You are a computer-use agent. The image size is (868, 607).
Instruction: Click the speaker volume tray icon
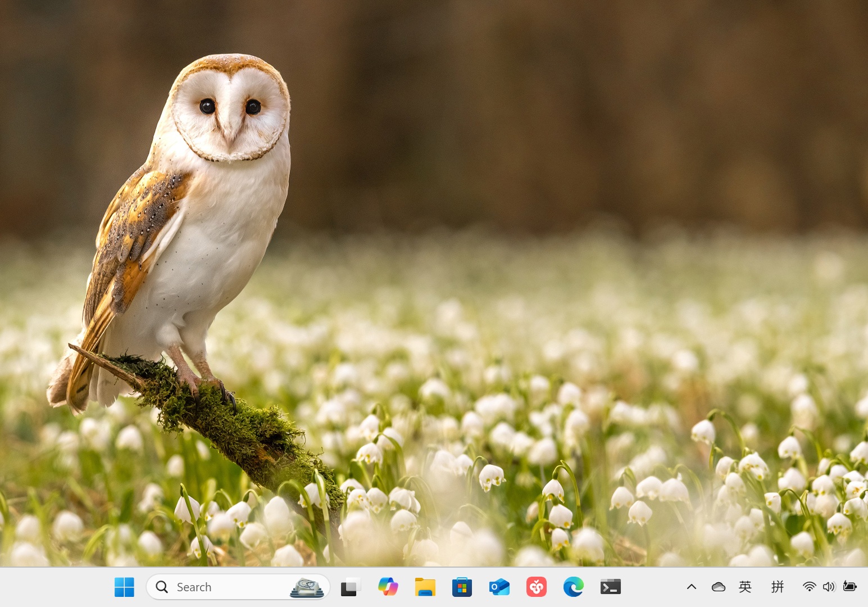829,587
